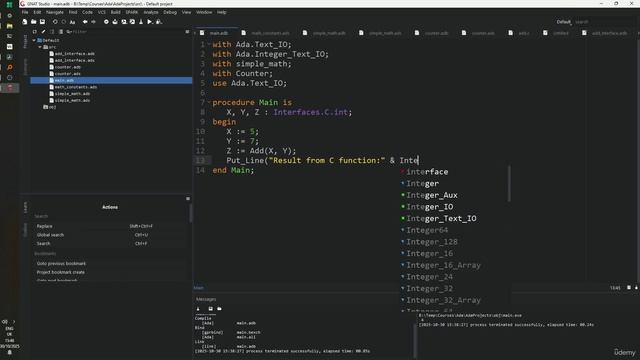640x360 pixels.
Task: Choose 'Integer_Aux' from the completion list
Action: [x=432, y=195]
